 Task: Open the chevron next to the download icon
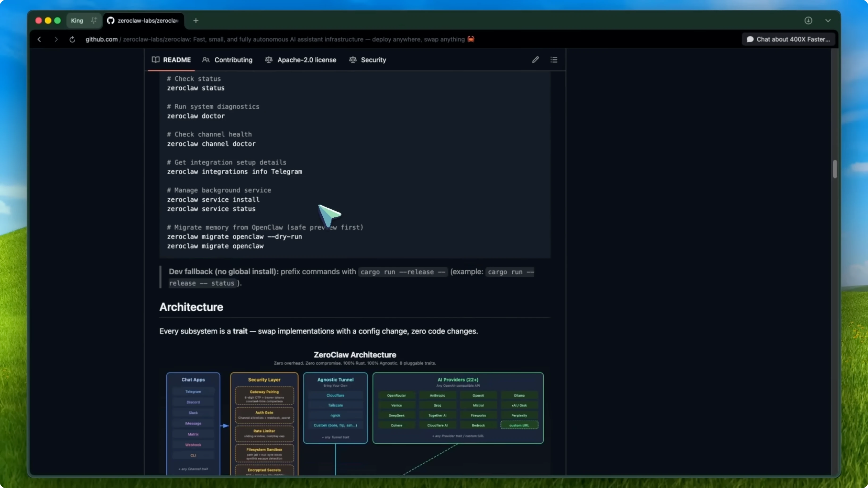(828, 21)
